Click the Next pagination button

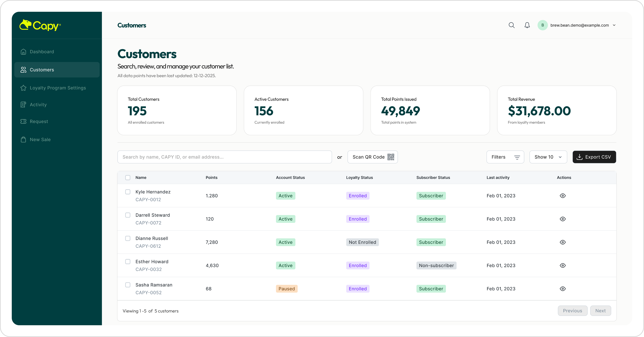[600, 310]
